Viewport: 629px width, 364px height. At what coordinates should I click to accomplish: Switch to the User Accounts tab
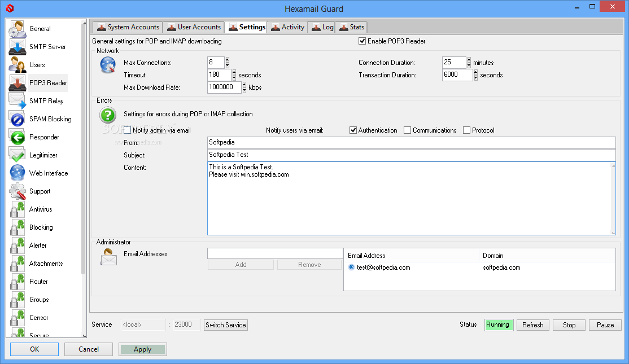coord(194,27)
